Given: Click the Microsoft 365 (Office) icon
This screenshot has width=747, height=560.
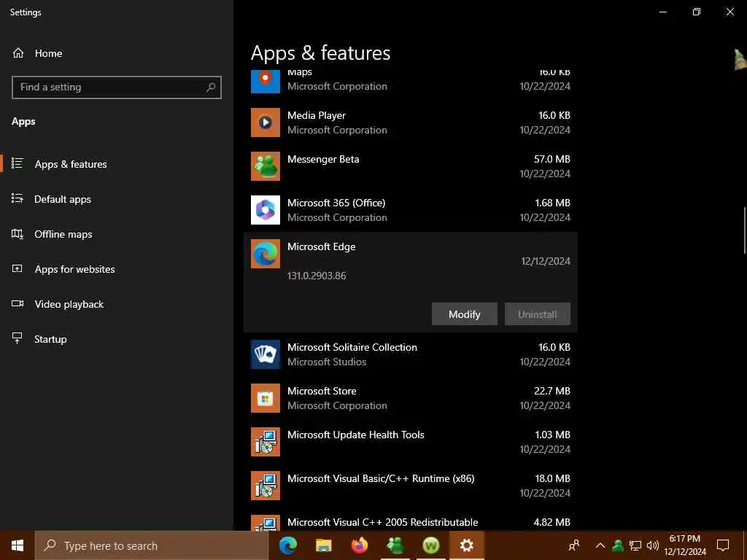Looking at the screenshot, I should tap(266, 210).
